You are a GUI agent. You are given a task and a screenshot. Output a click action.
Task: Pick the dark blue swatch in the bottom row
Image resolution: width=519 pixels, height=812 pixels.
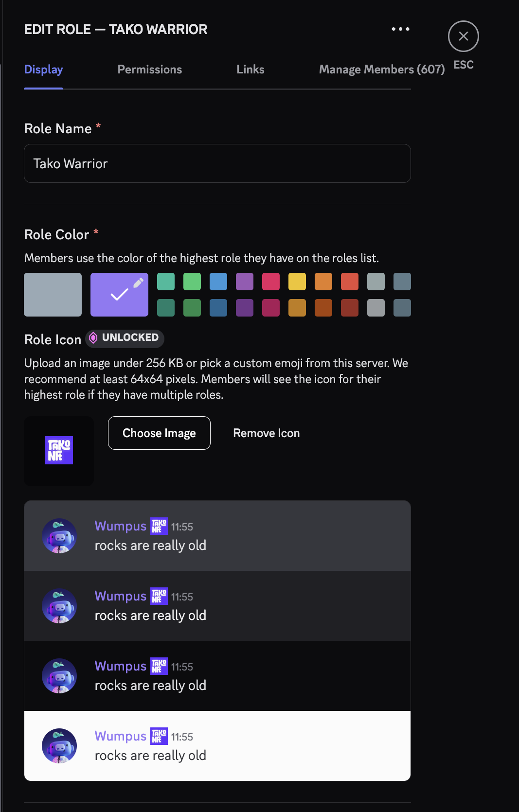point(218,308)
